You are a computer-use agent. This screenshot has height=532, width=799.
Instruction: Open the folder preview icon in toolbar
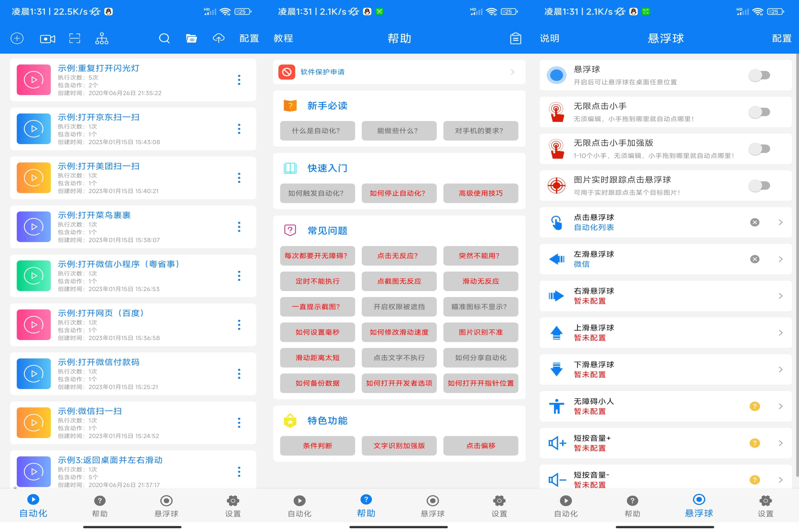[192, 38]
